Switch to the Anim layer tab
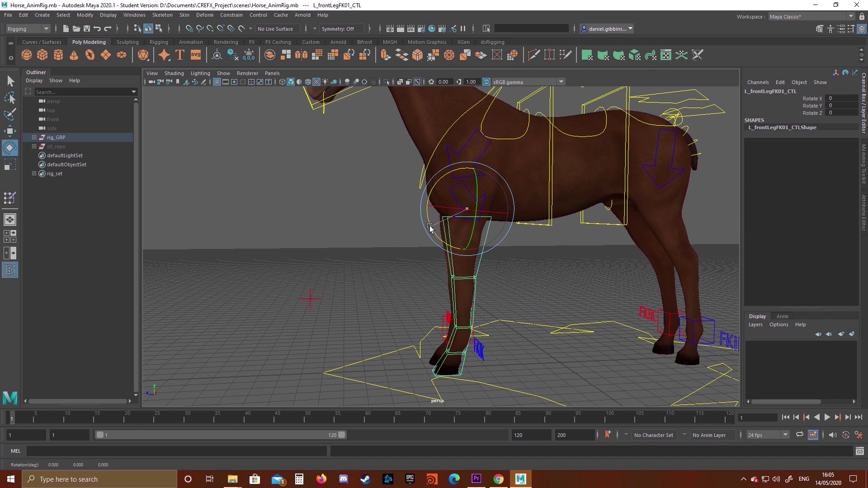 pyautogui.click(x=782, y=316)
